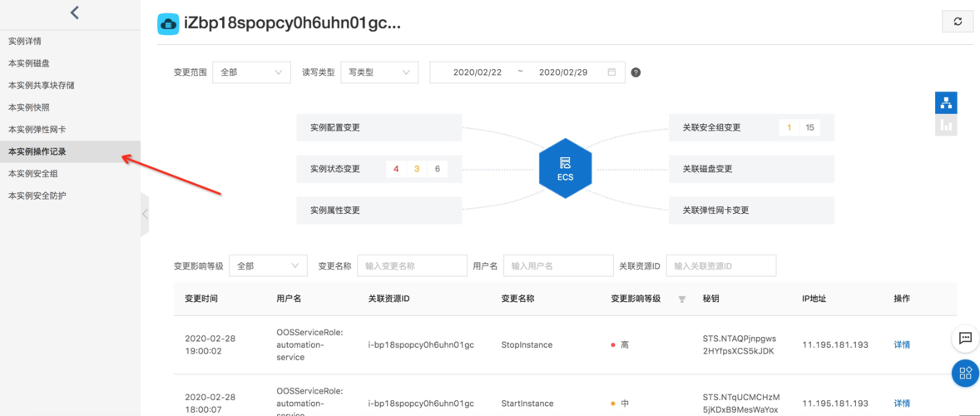Open the 变更影响等级 dropdown filter
The height and width of the screenshot is (416, 980).
(x=268, y=265)
